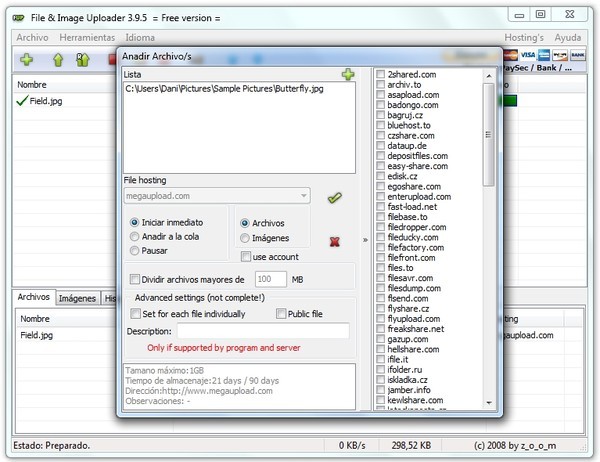Tick the bluehost.to checkbox
Screen dimensions: 600x462
(x=380, y=125)
